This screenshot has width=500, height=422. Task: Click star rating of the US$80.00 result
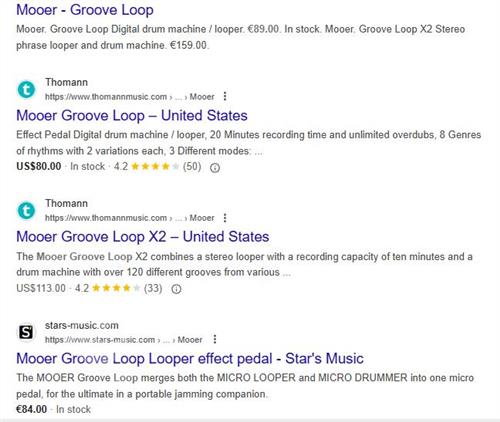click(155, 166)
